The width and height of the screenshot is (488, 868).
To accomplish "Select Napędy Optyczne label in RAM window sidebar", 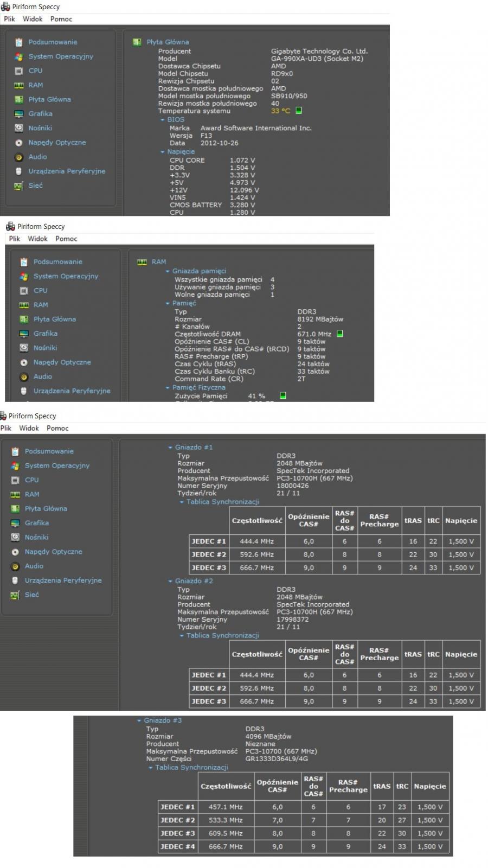I will point(62,362).
